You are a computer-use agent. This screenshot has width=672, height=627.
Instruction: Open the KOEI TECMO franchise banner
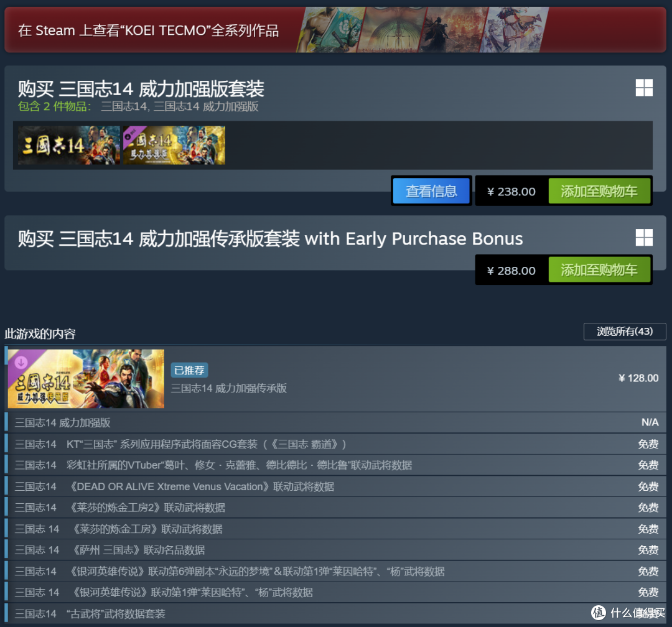pyautogui.click(x=335, y=30)
